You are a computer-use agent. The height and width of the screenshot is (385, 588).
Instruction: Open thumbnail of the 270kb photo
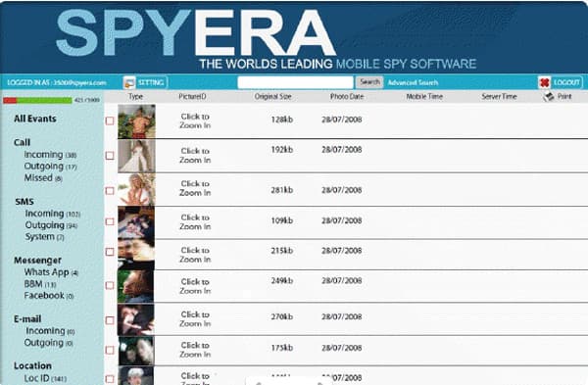click(x=136, y=319)
